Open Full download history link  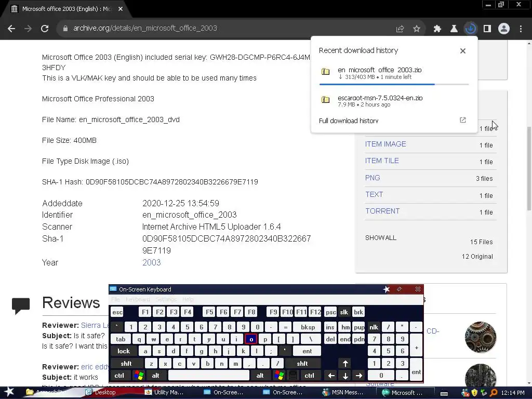pyautogui.click(x=349, y=121)
